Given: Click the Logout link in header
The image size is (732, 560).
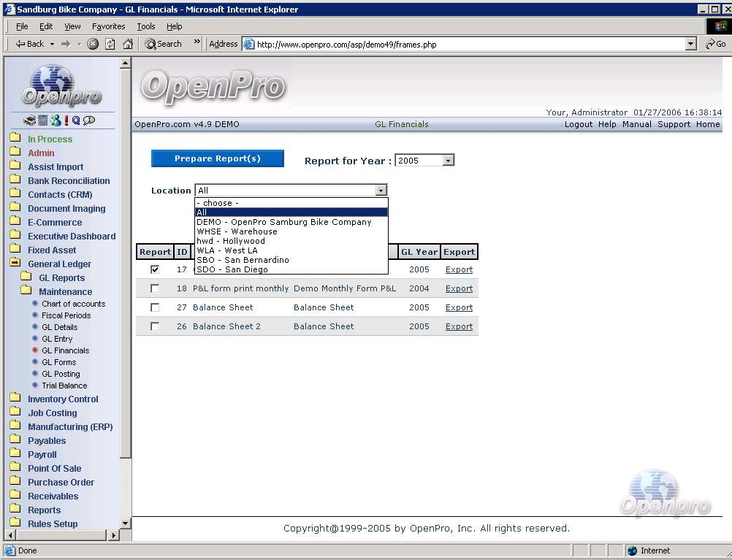Looking at the screenshot, I should point(579,124).
